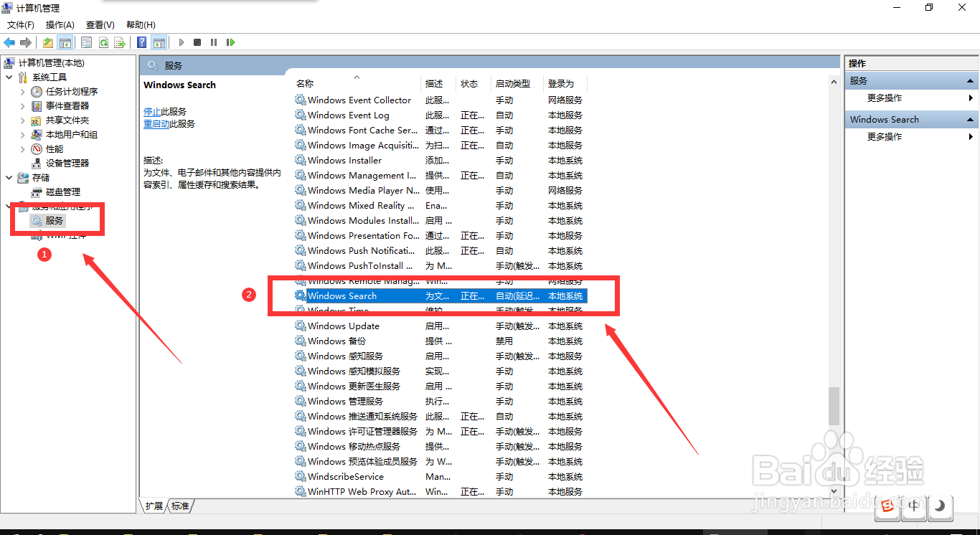
Task: Toggle the Show/Hide Action Pane icon
Action: (x=159, y=42)
